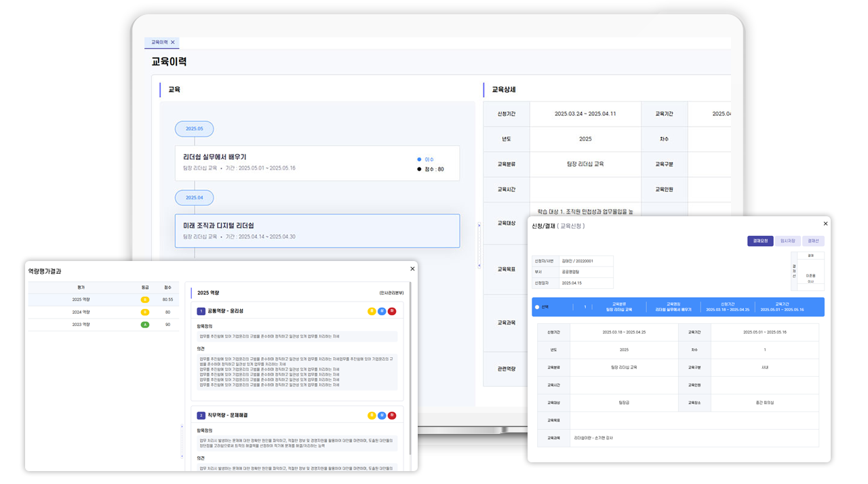Close the 역량평가결과 popup window
The height and width of the screenshot is (484, 868).
pyautogui.click(x=412, y=269)
